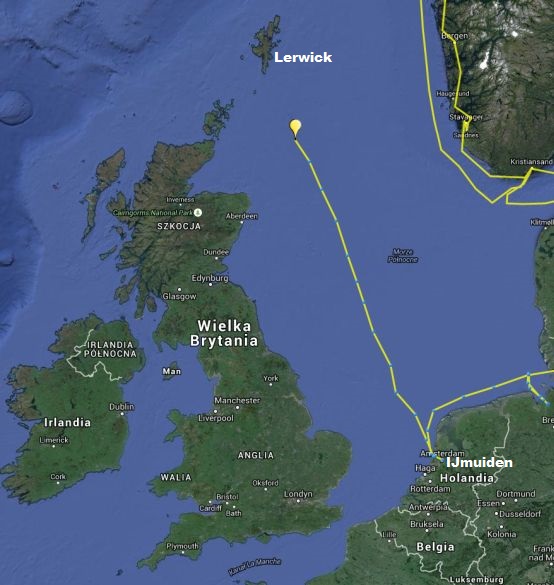Click the Morze Północne sea label

coord(403,256)
